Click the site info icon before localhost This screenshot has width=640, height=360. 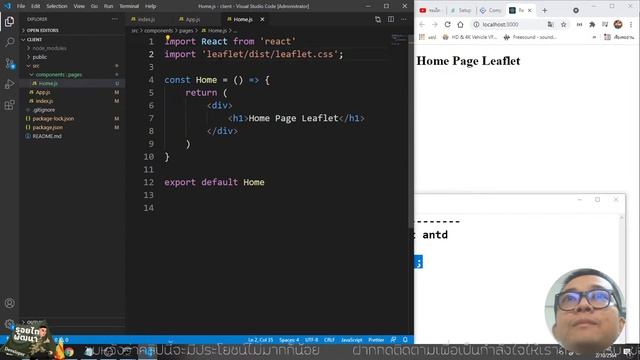[x=476, y=24]
